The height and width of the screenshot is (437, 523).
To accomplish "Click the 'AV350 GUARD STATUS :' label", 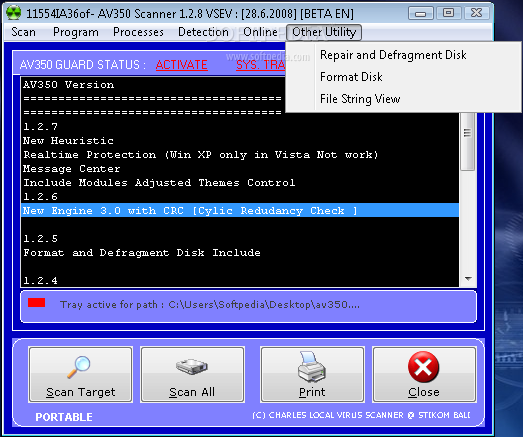I will click(x=83, y=65).
